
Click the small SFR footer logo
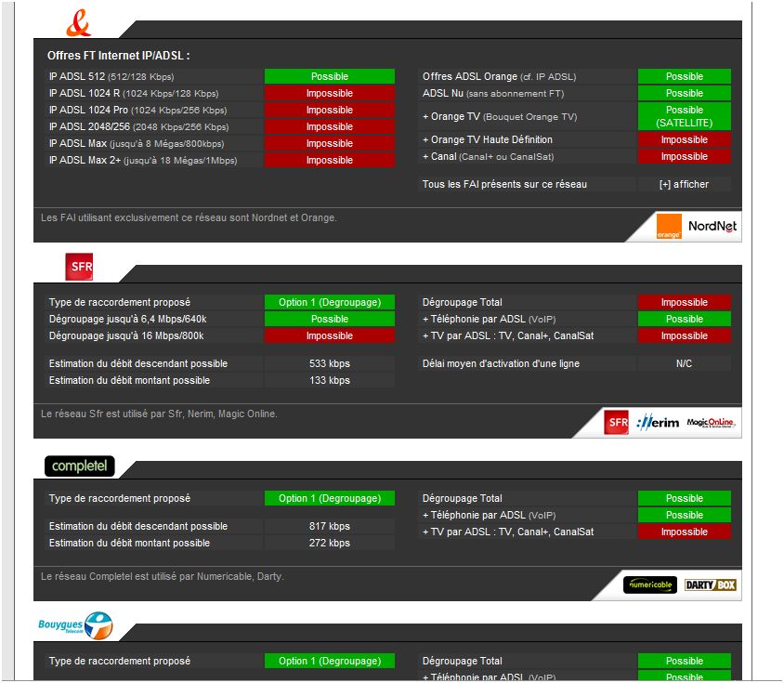click(x=616, y=423)
